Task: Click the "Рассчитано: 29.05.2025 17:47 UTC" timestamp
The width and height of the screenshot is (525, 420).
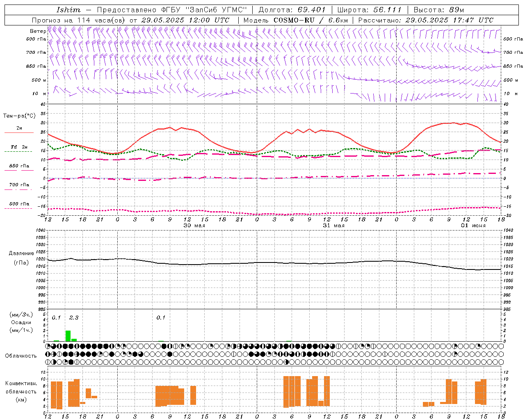Action: [426, 20]
